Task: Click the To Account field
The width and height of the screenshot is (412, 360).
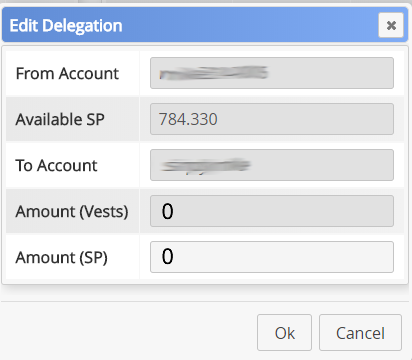Action: tap(272, 165)
